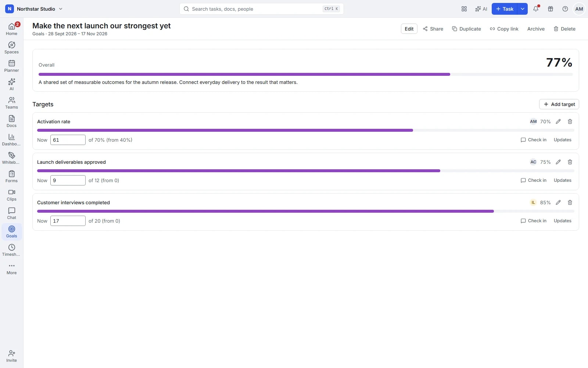Delete the Activation rate target
This screenshot has height=368, width=588.
(x=570, y=121)
